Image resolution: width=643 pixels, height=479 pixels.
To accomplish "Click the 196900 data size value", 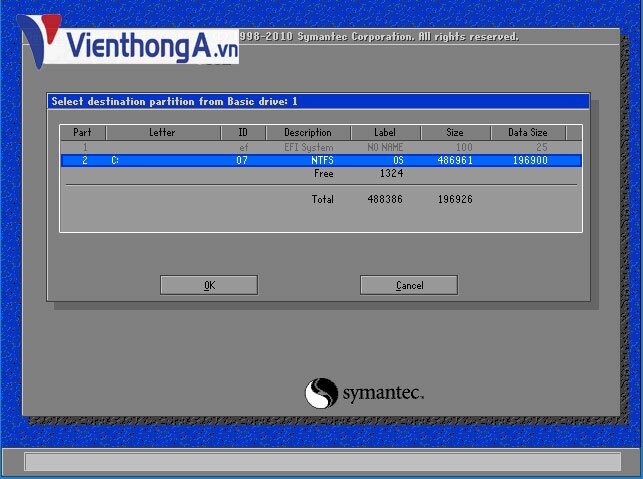I will point(530,160).
